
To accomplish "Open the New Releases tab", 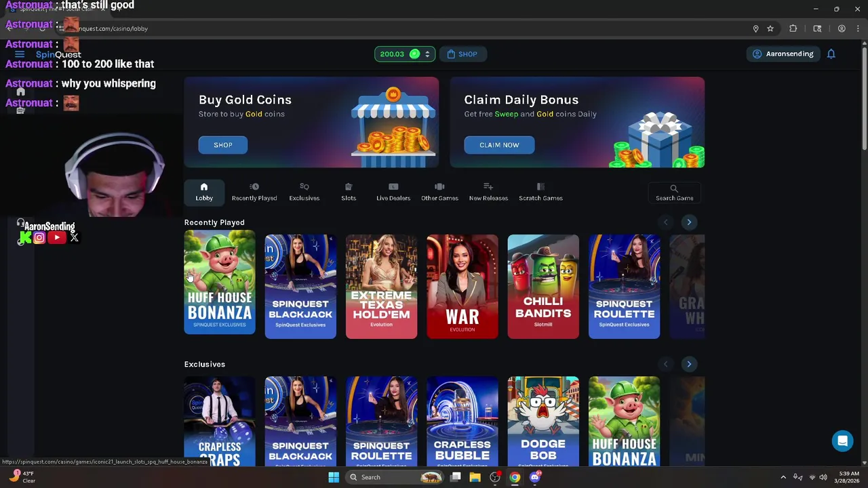I will (488, 192).
